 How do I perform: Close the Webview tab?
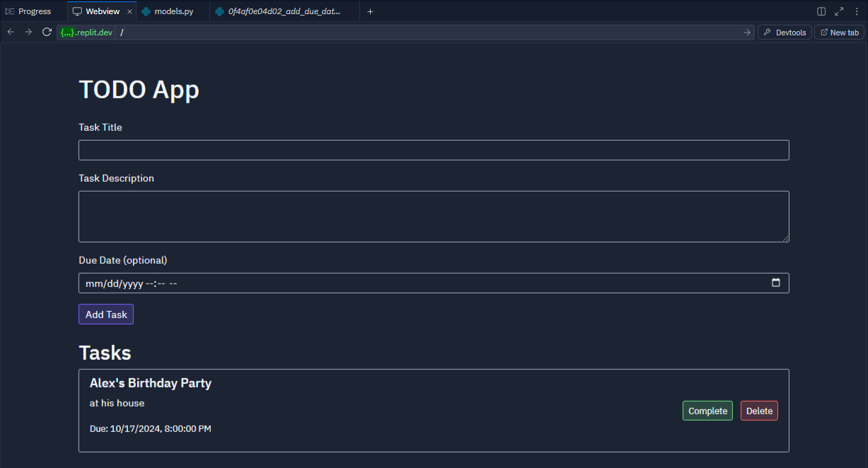tap(129, 11)
